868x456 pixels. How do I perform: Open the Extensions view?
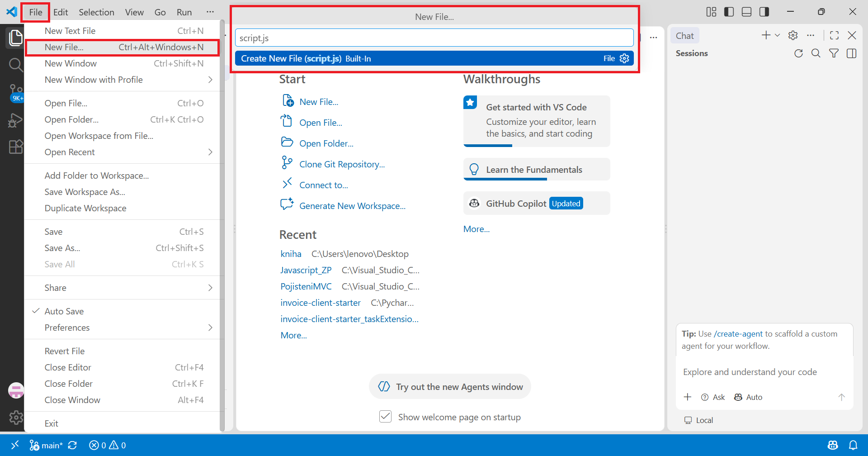tap(15, 147)
